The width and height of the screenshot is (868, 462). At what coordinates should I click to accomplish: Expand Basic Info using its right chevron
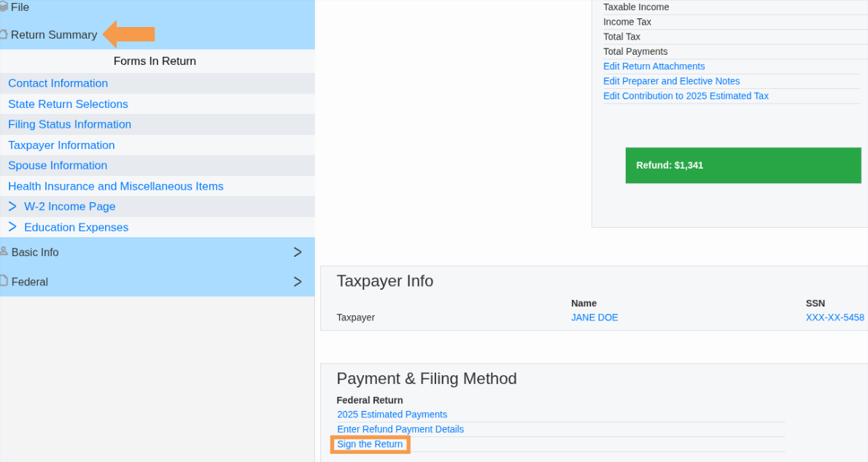[297, 252]
